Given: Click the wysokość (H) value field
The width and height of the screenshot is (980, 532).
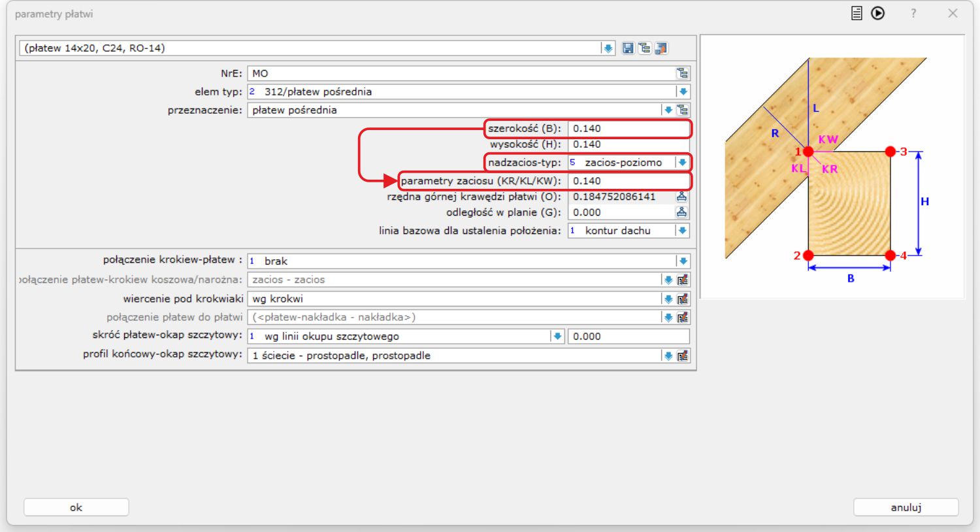Looking at the screenshot, I should [x=627, y=144].
